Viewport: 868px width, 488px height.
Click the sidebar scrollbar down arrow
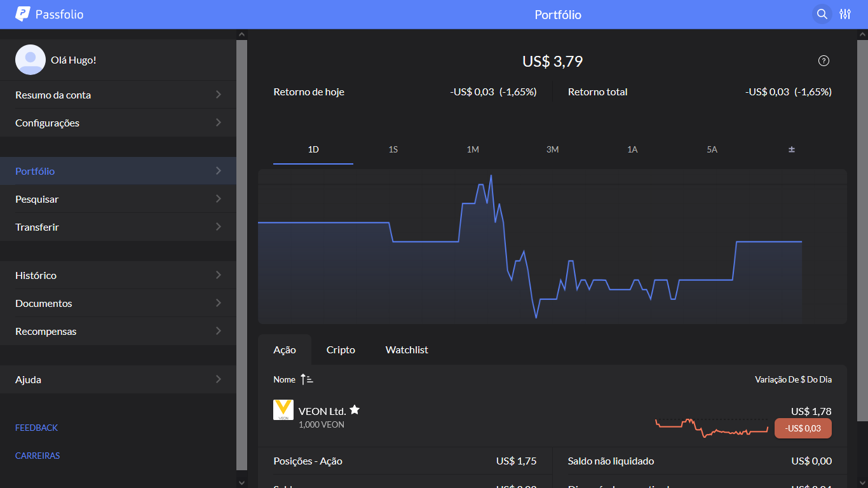pyautogui.click(x=241, y=482)
